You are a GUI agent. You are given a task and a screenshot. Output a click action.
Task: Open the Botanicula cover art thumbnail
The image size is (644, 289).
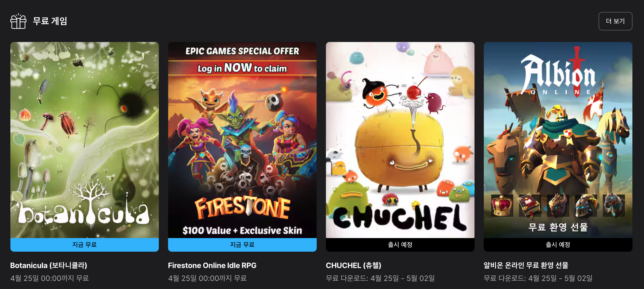click(x=85, y=140)
